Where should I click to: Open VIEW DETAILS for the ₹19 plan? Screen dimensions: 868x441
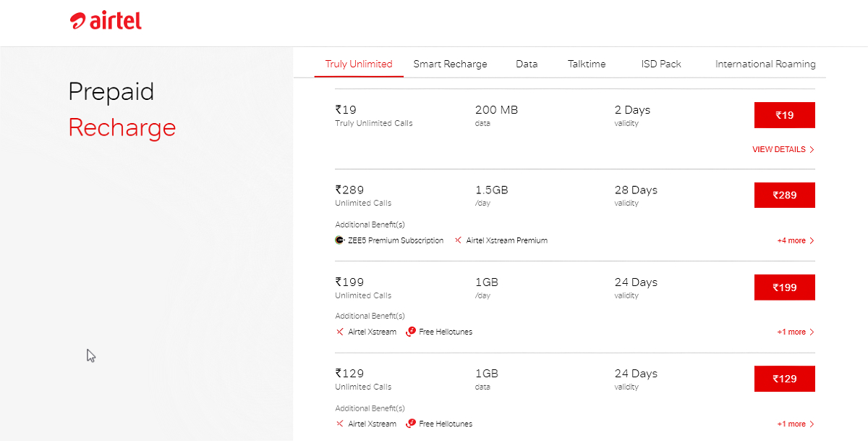click(780, 149)
